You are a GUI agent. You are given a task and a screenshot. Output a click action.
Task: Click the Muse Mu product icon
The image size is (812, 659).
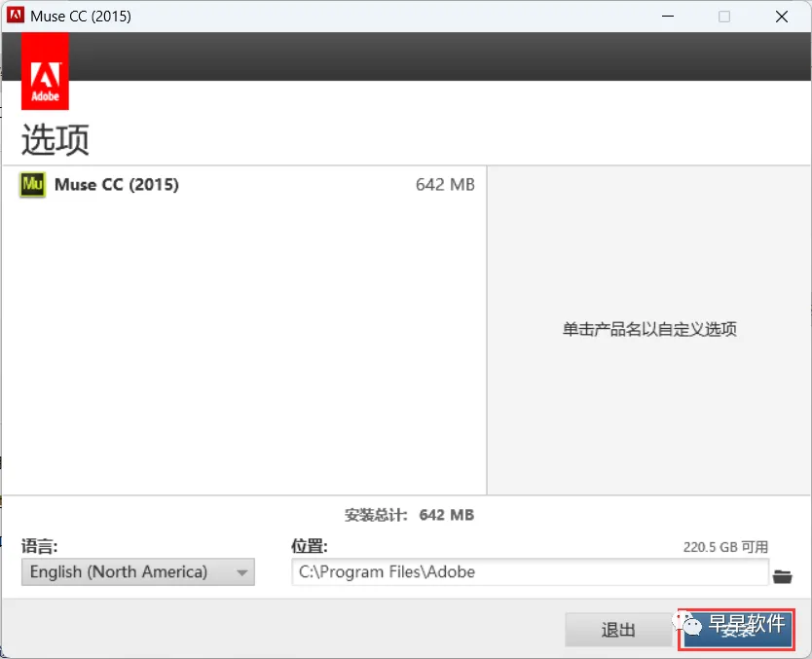click(x=33, y=185)
